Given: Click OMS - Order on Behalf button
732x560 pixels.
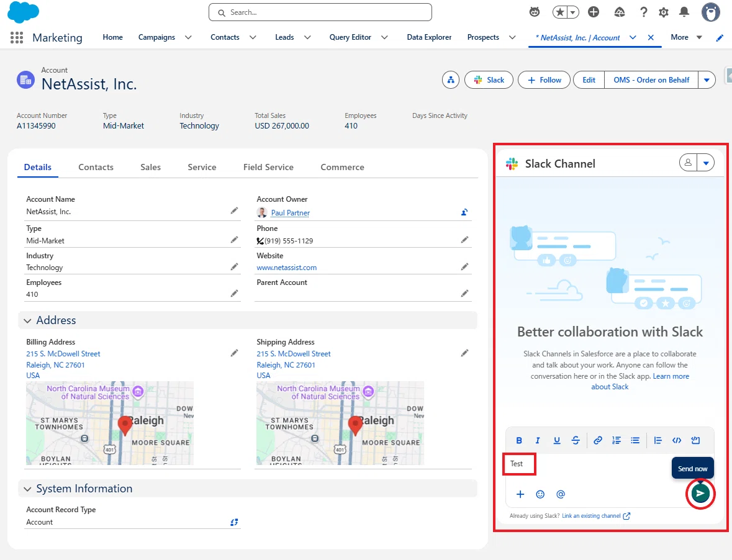Looking at the screenshot, I should click(651, 80).
